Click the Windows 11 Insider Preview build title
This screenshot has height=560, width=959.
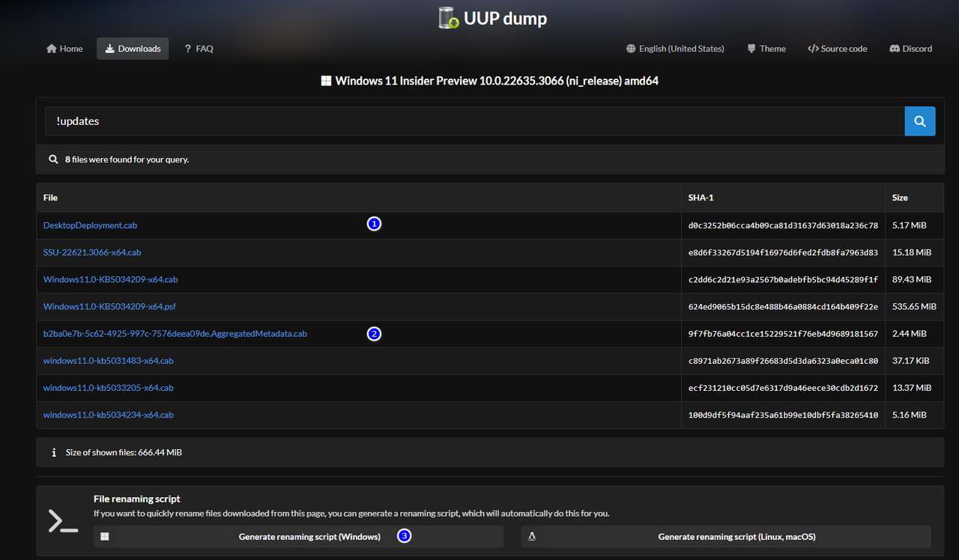pyautogui.click(x=490, y=81)
